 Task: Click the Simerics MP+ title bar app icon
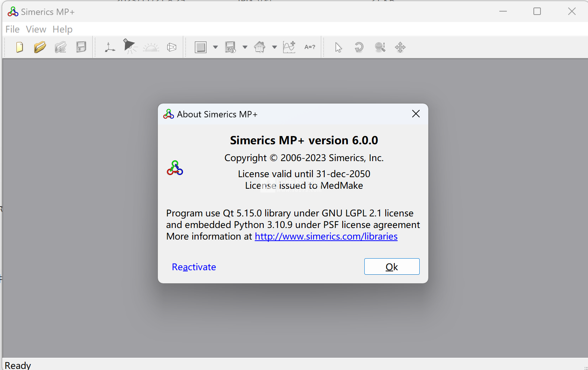(13, 12)
